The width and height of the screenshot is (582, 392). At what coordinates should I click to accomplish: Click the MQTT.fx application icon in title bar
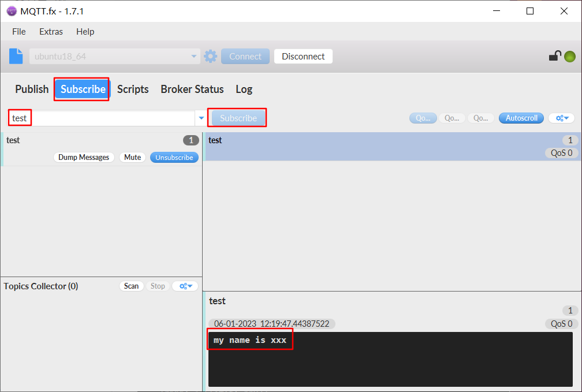point(12,10)
